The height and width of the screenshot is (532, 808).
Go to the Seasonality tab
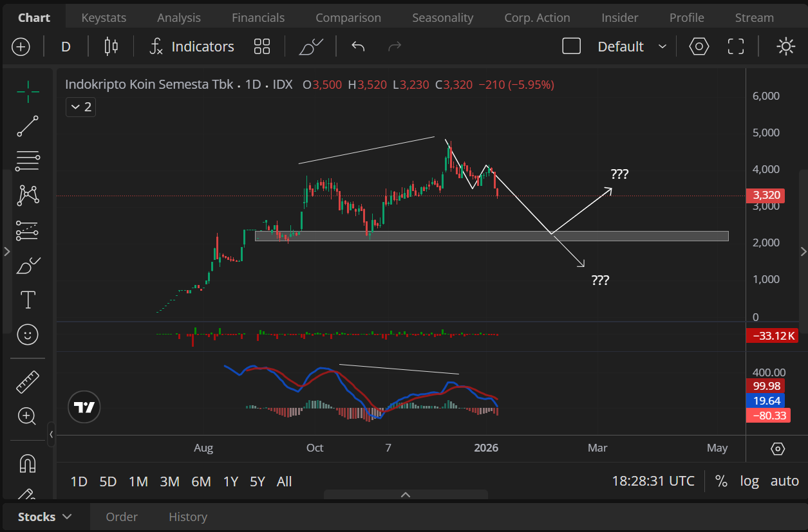pyautogui.click(x=442, y=17)
